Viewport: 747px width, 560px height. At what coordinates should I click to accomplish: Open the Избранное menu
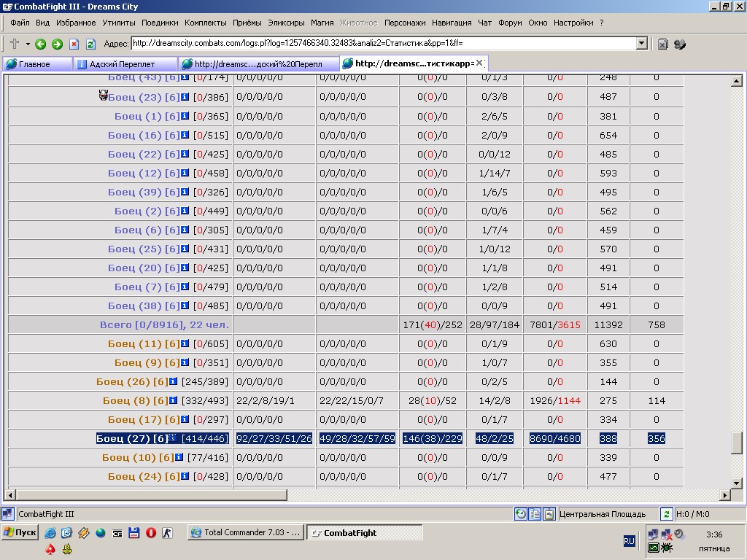click(x=76, y=23)
